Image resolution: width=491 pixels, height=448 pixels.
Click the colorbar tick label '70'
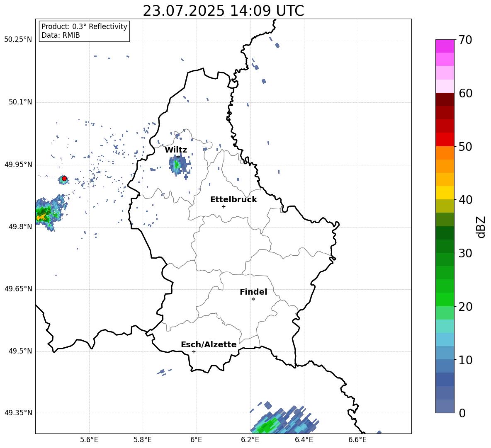(465, 40)
